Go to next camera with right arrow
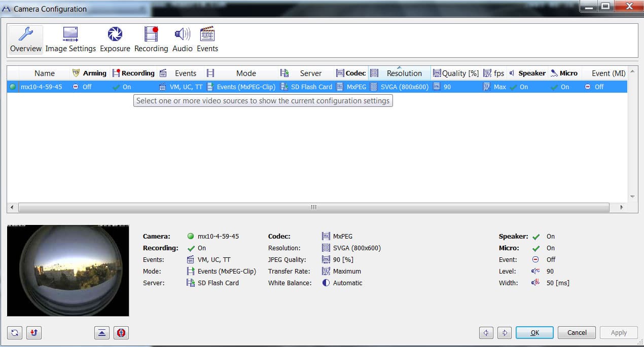Viewport: 644px width, 347px height. click(505, 333)
